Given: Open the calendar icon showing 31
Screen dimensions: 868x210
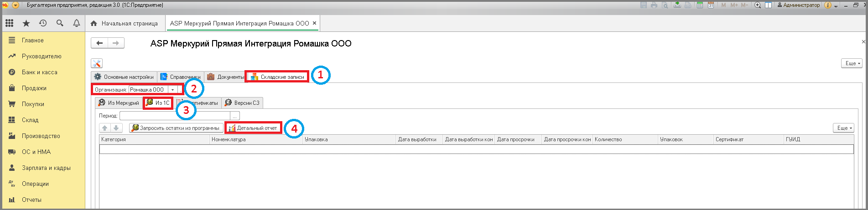Looking at the screenshot, I should pyautogui.click(x=711, y=5).
